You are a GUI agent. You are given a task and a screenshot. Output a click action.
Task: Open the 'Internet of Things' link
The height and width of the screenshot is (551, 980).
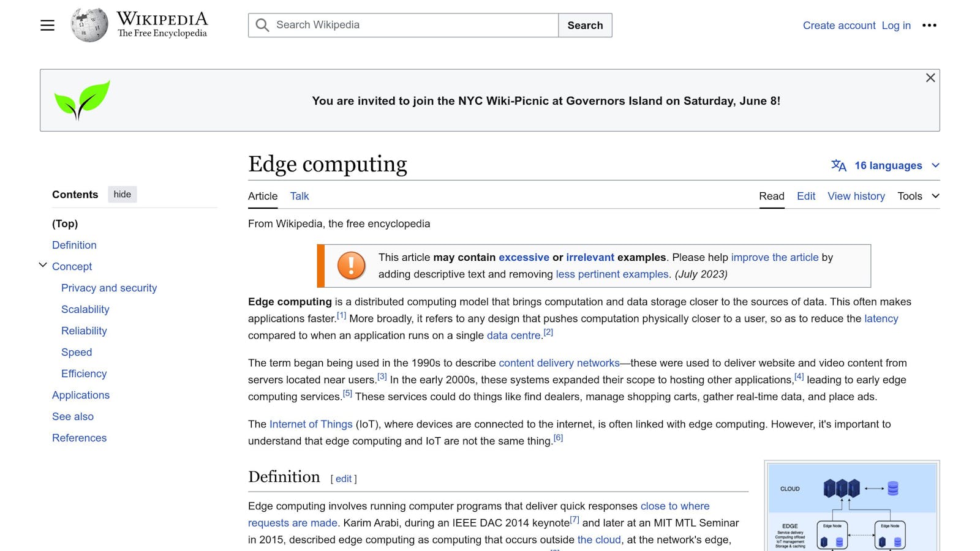pyautogui.click(x=311, y=424)
